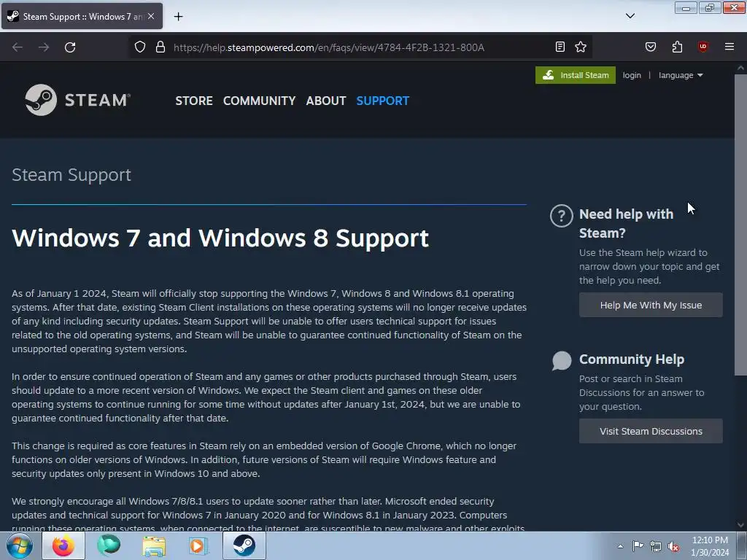747x560 pixels.
Task: Open the uBlock Origin extension icon
Action: tap(703, 47)
